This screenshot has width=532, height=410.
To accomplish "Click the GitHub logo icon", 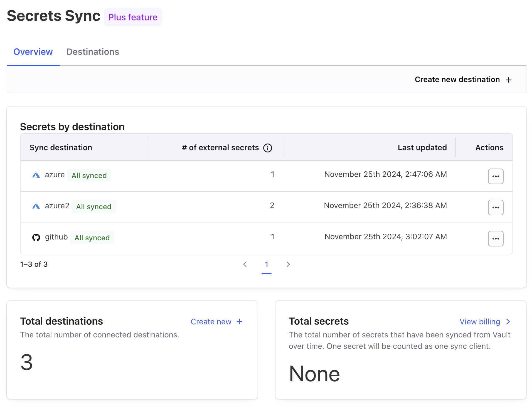I will (x=36, y=238).
